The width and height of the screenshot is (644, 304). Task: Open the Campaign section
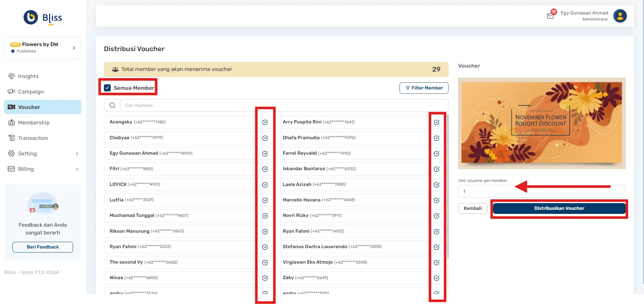pos(31,92)
